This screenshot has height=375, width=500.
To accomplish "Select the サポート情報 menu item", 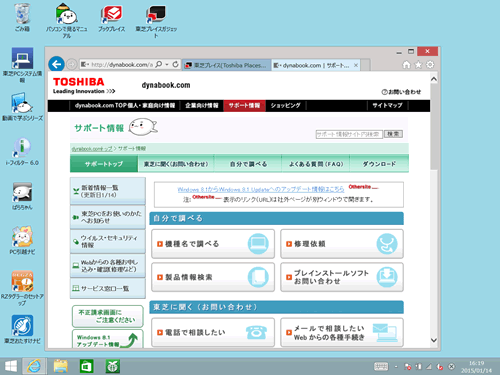I will (x=244, y=106).
